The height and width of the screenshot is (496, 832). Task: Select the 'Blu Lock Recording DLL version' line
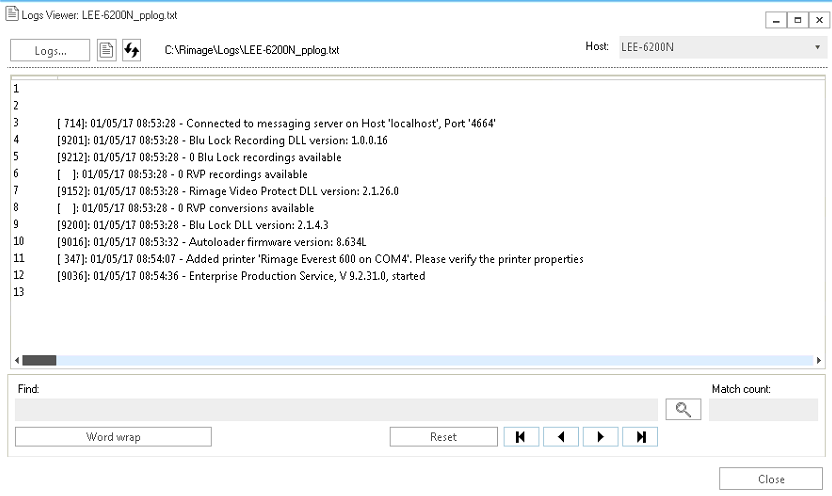(x=222, y=141)
